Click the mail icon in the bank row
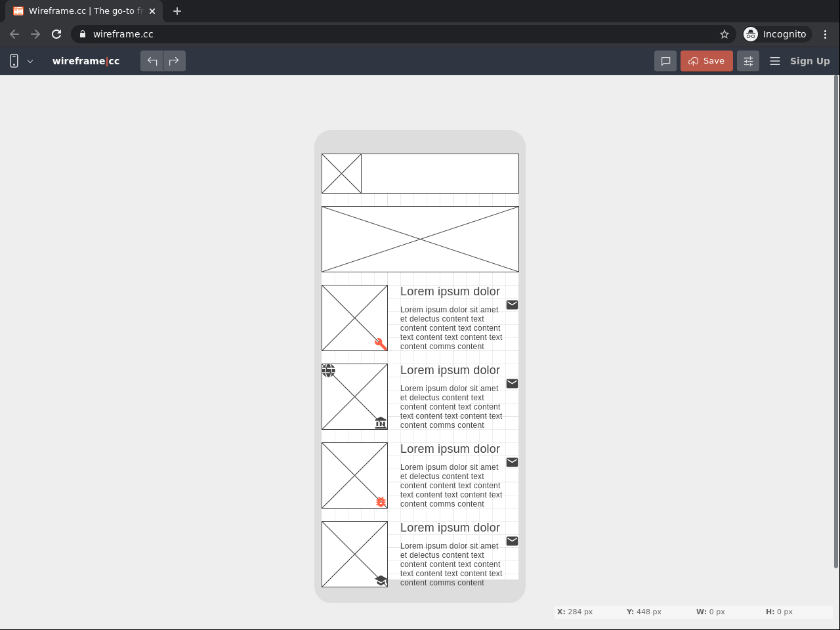The height and width of the screenshot is (630, 840). point(512,383)
